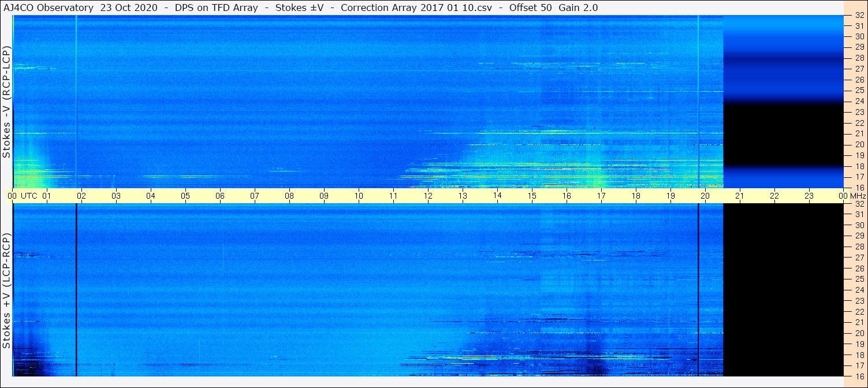This screenshot has width=868, height=388.
Task: Select the 03 hour marker on time axis
Action: pos(116,196)
